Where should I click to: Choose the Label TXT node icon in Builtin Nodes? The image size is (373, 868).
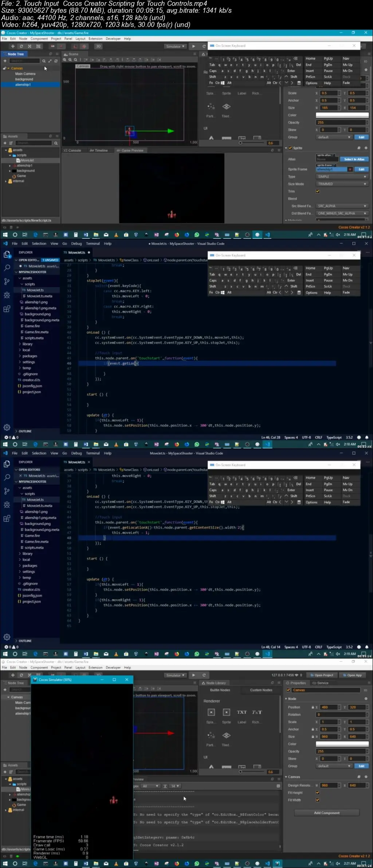point(242,712)
